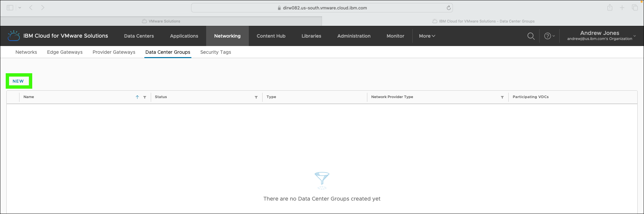Open the Security Tags tab
This screenshot has height=214, width=644.
coord(216,52)
